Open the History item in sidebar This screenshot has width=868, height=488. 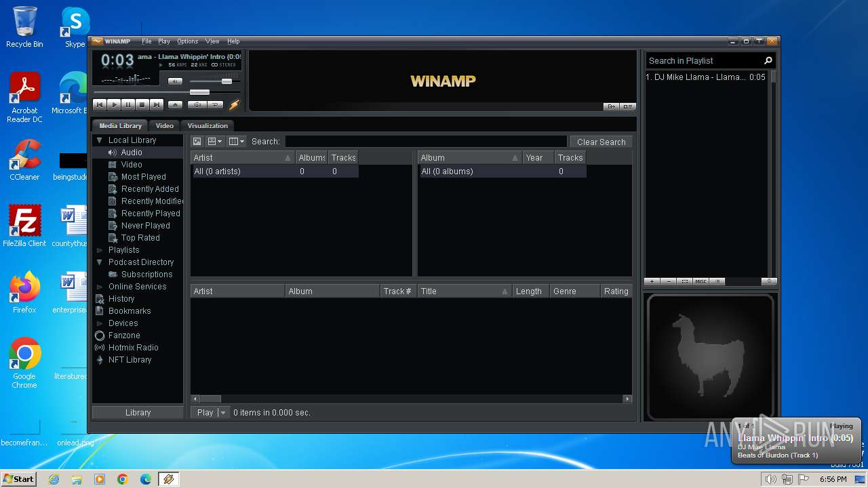click(121, 299)
